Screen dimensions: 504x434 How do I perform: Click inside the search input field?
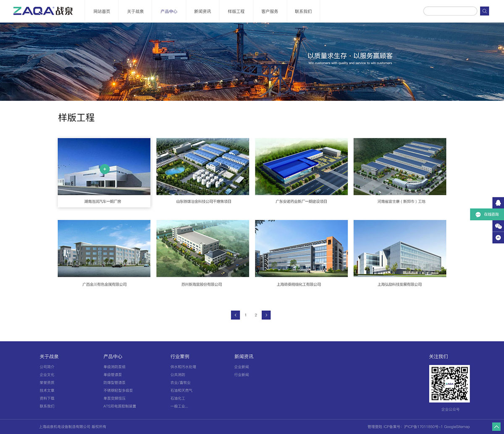(x=450, y=11)
